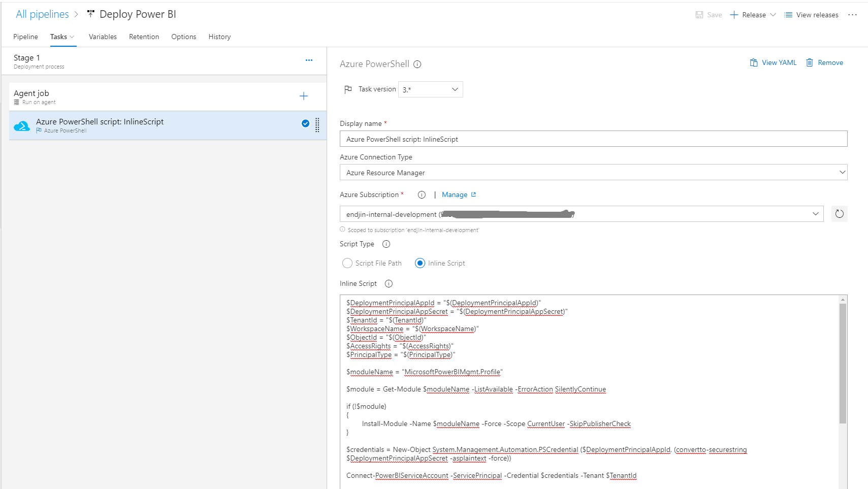Switch to the Pipeline tab
The height and width of the screenshot is (489, 868).
25,37
